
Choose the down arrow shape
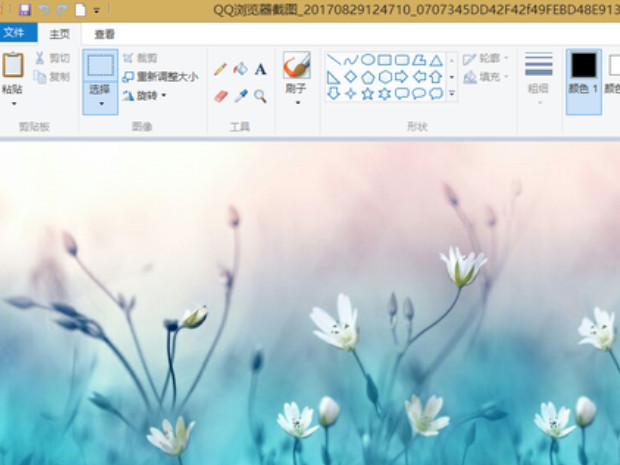coord(333,94)
